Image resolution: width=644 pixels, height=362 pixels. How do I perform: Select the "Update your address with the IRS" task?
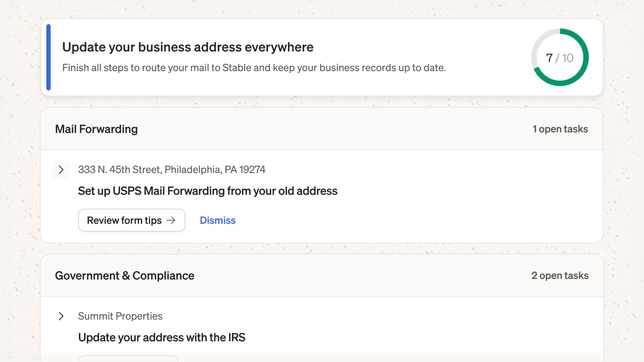(162, 337)
